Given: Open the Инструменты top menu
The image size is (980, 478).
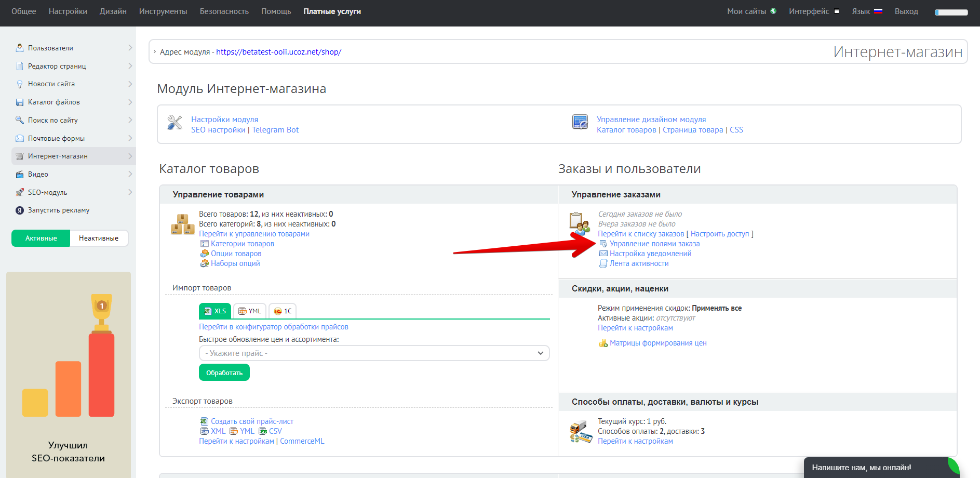Looking at the screenshot, I should pos(163,11).
